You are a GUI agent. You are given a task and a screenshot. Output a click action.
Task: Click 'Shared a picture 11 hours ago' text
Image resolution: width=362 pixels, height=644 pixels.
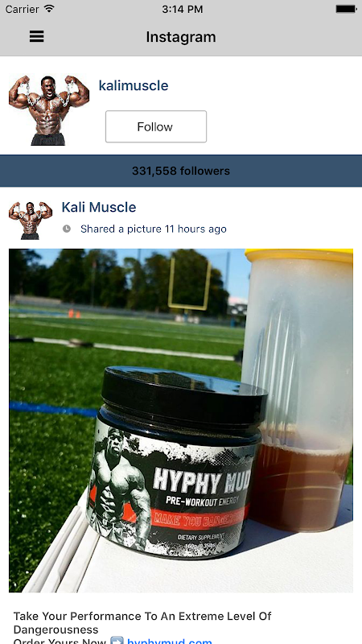point(154,229)
